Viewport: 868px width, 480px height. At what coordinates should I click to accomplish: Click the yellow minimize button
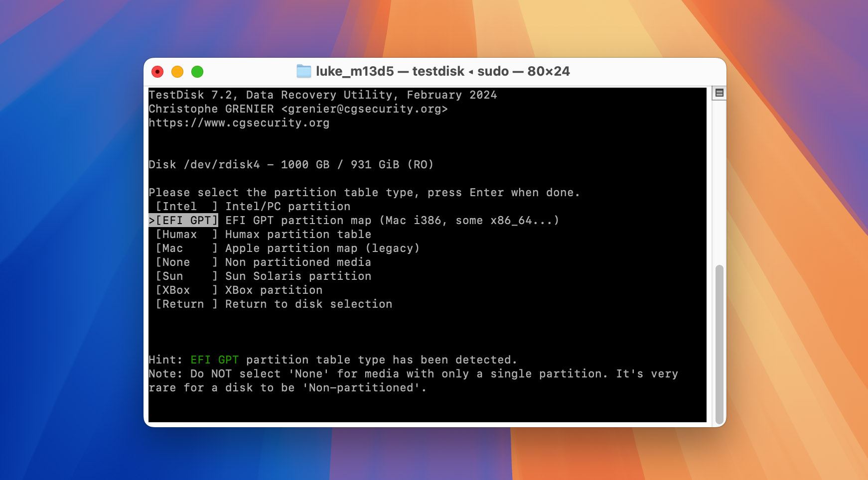click(178, 71)
